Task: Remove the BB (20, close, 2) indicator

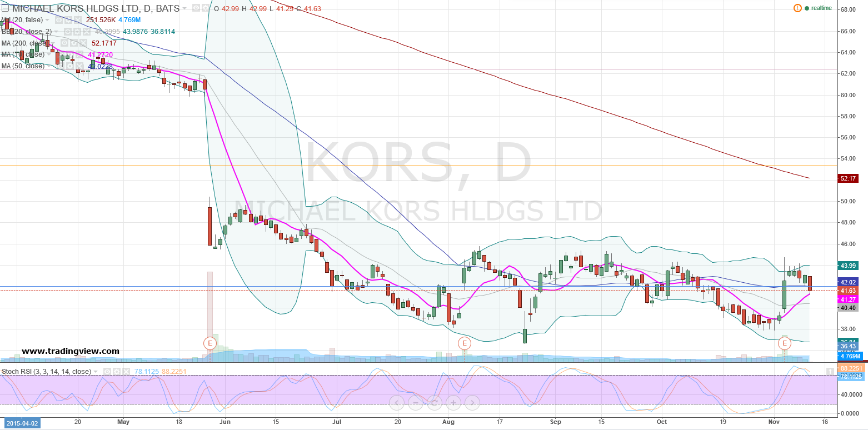Action: pos(87,32)
